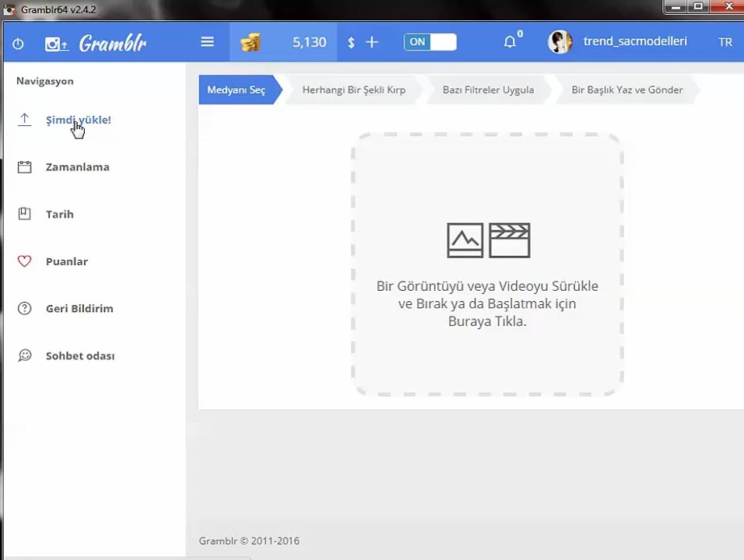
Task: Click the Instagram upload camera icon
Action: pyautogui.click(x=57, y=44)
